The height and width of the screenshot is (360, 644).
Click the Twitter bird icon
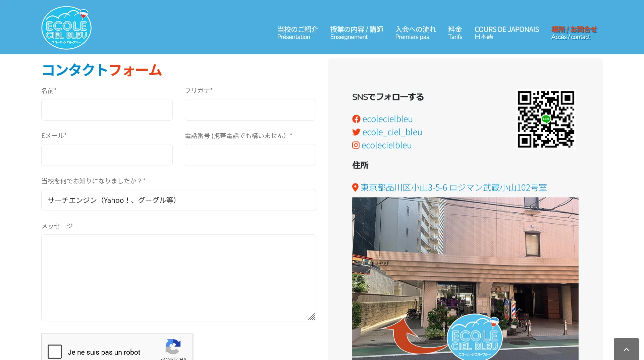coord(356,132)
